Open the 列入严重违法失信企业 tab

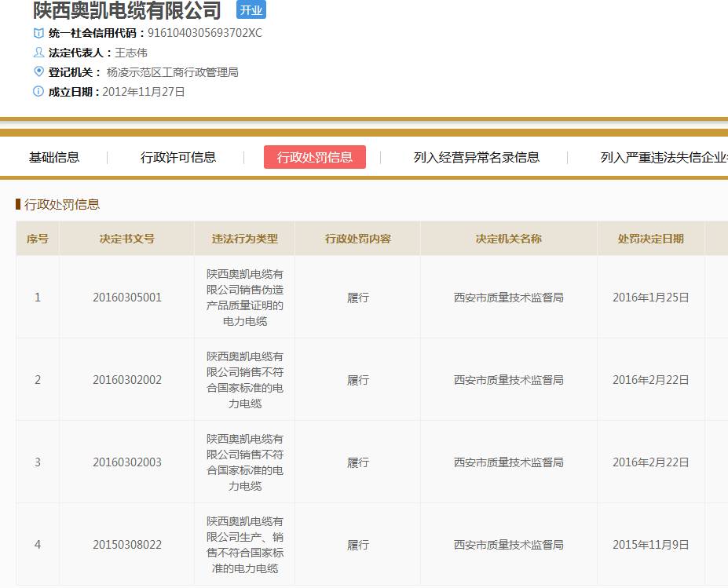[664, 157]
